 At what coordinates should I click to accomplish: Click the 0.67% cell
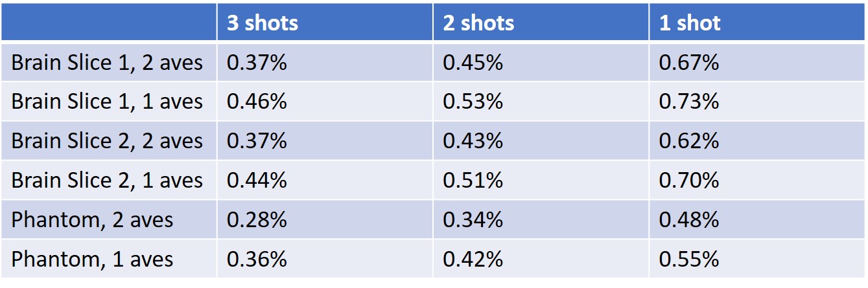pos(689,63)
